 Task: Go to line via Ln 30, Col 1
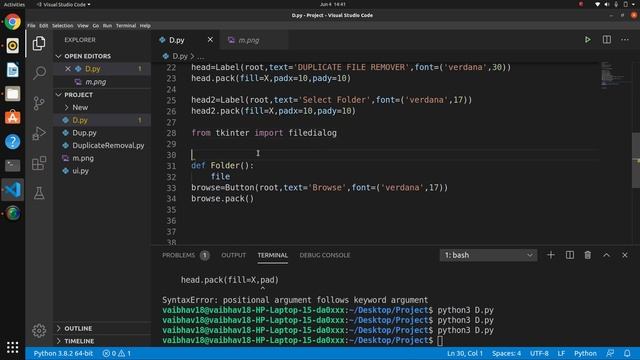[465, 353]
